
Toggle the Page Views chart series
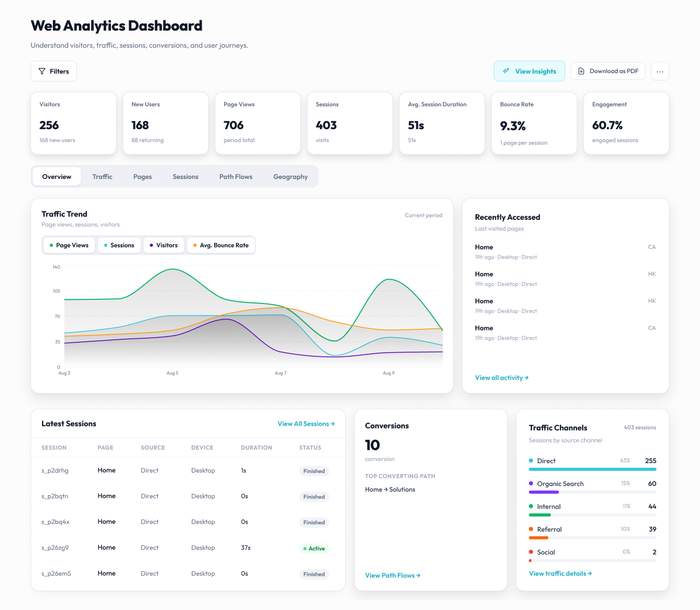[x=69, y=245]
